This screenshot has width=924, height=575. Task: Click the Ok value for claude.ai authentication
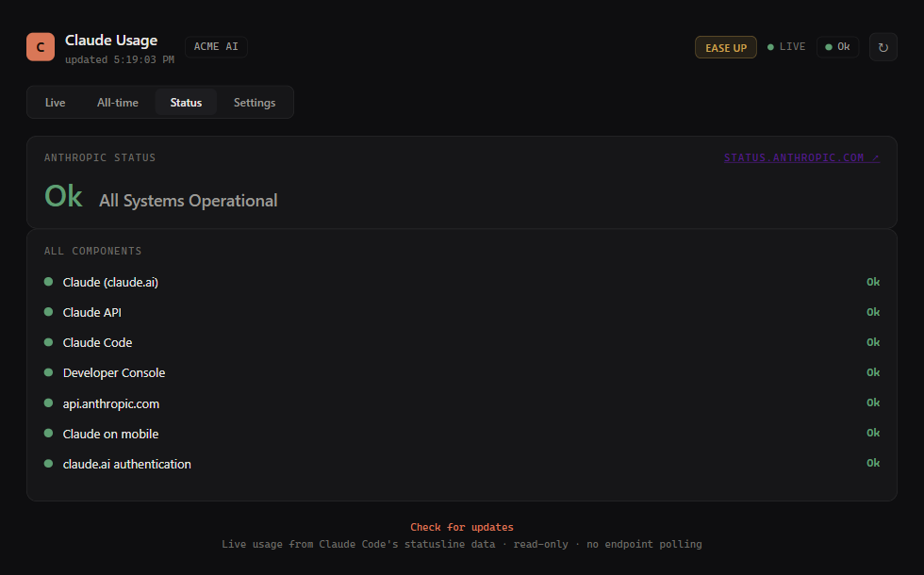point(873,463)
